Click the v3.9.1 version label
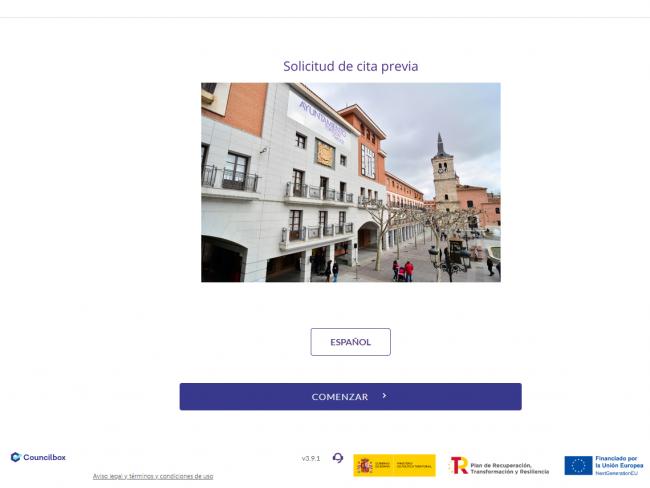Screen dimensions: 650x488 311,459
